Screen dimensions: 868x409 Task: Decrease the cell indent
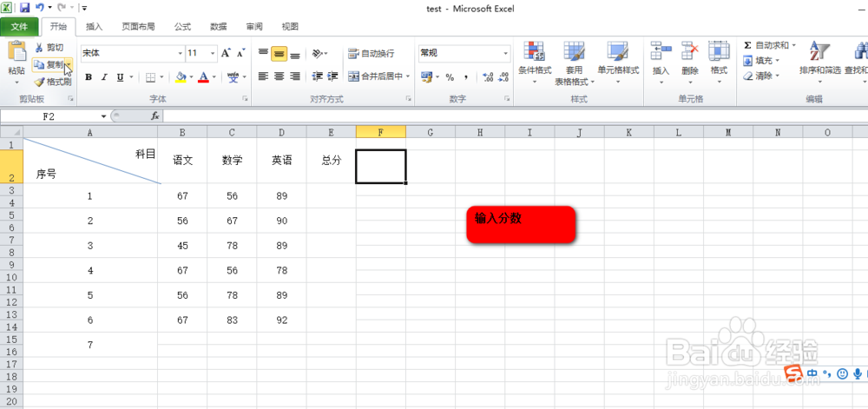point(317,76)
